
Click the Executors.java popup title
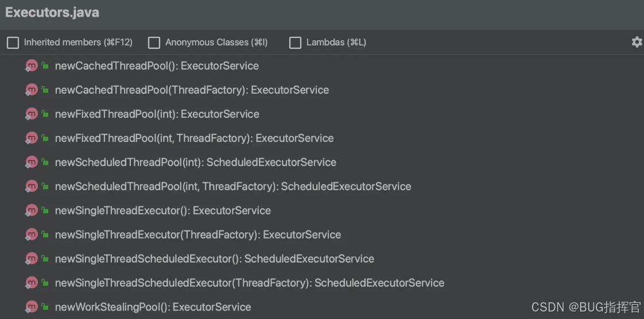52,13
